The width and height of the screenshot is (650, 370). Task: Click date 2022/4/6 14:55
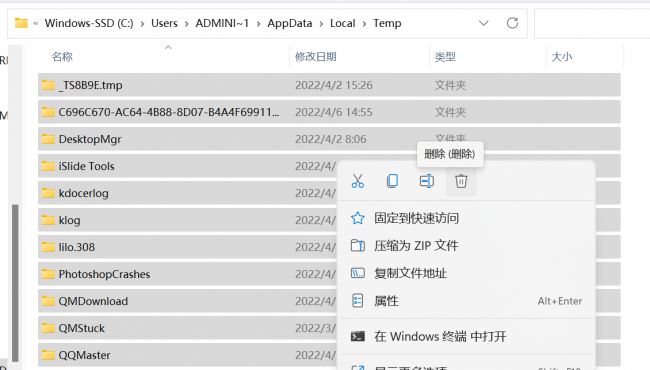tap(334, 112)
